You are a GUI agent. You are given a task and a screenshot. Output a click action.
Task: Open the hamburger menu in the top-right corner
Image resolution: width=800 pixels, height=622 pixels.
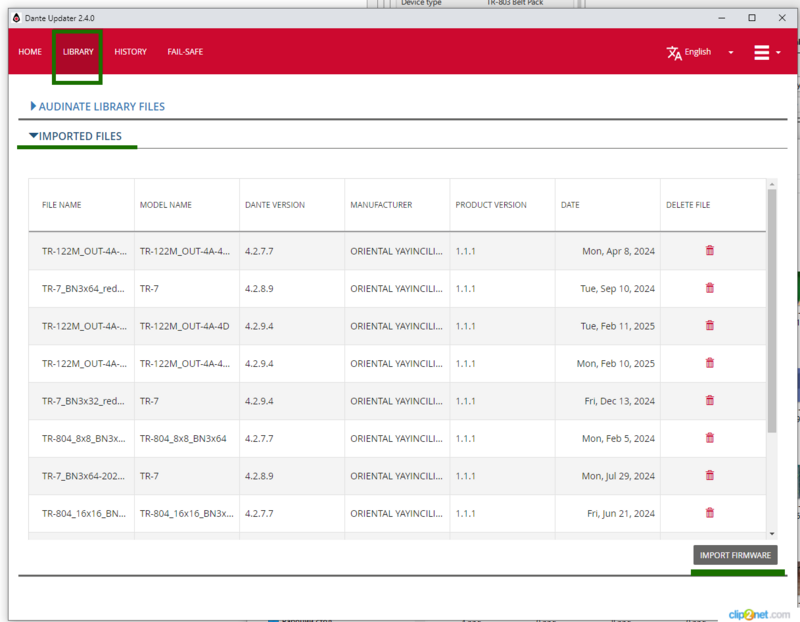[x=762, y=52]
